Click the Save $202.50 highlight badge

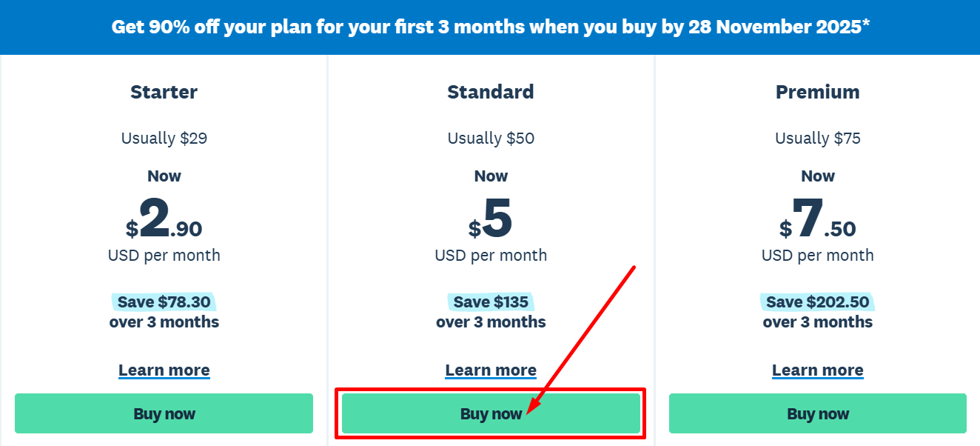[x=817, y=302]
